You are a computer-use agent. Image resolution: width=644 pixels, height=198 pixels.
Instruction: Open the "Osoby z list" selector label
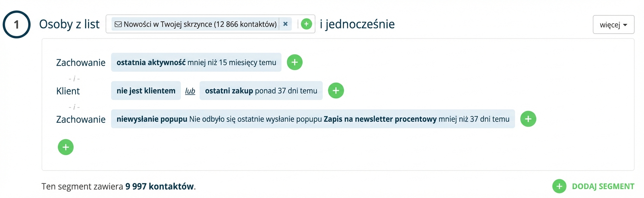69,24
